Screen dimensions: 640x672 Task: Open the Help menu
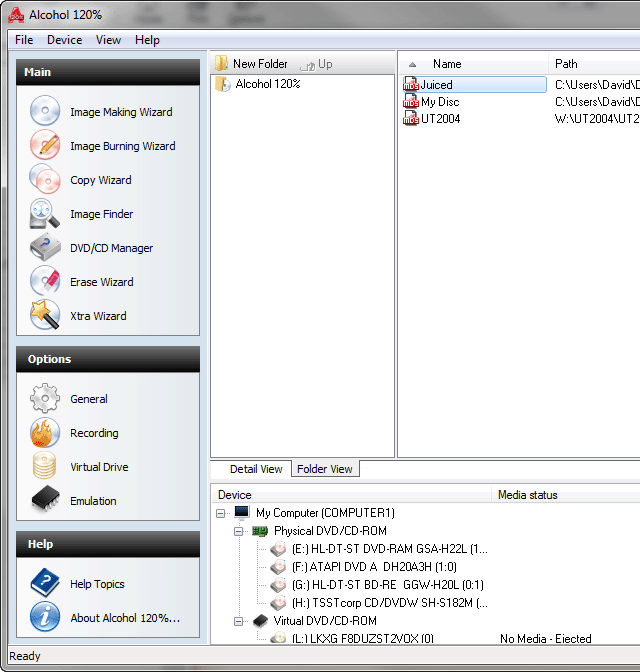click(147, 40)
